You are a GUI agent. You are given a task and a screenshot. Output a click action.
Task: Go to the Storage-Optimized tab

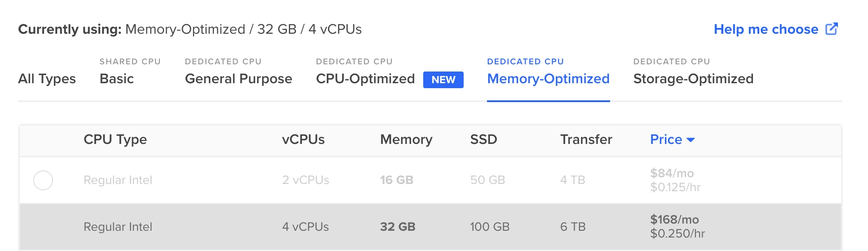[x=693, y=79]
